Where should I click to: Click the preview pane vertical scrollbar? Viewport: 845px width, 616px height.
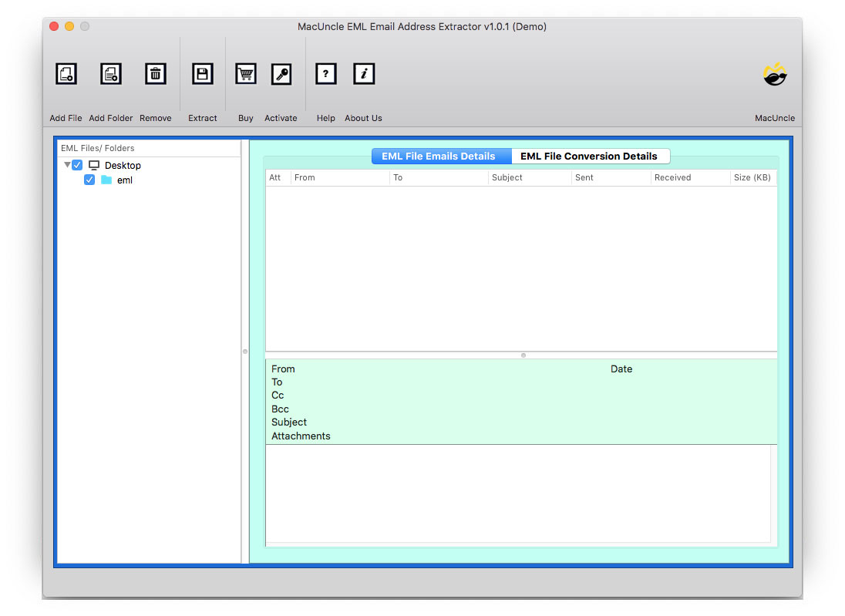tap(774, 493)
